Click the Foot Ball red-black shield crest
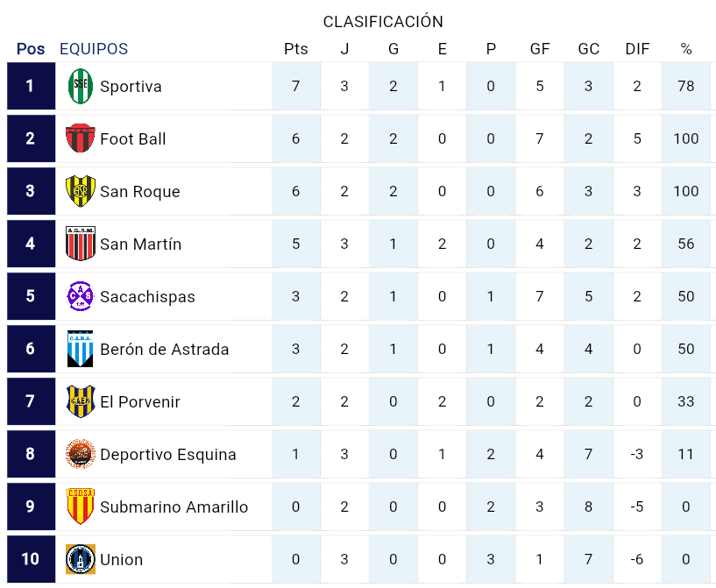The width and height of the screenshot is (716, 588). pyautogui.click(x=81, y=138)
